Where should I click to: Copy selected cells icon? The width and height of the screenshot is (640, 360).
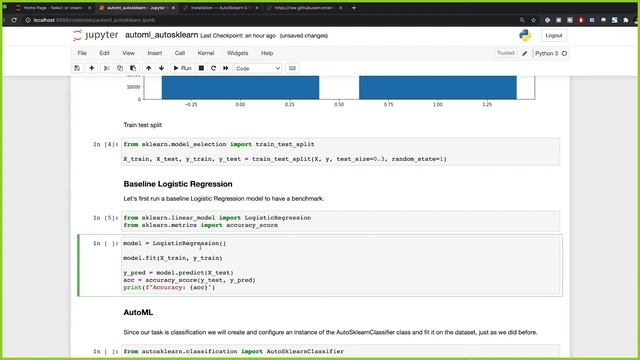pyautogui.click(x=120, y=68)
